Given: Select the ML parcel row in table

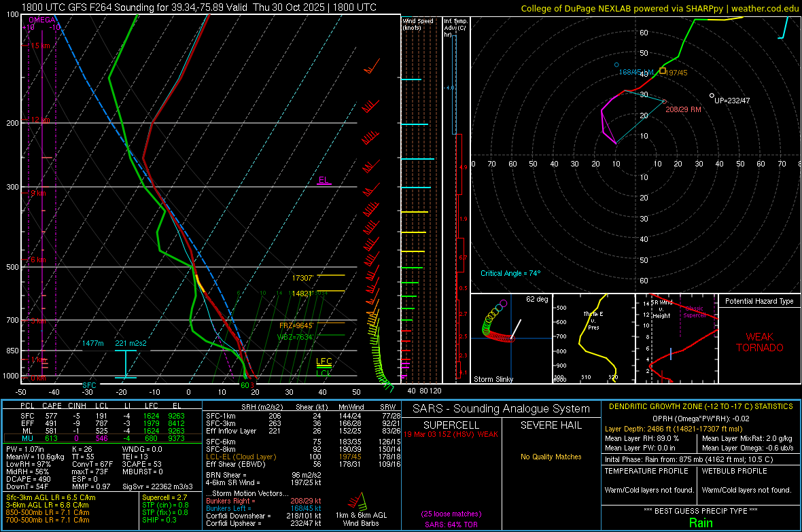Looking at the screenshot, I should [x=103, y=431].
